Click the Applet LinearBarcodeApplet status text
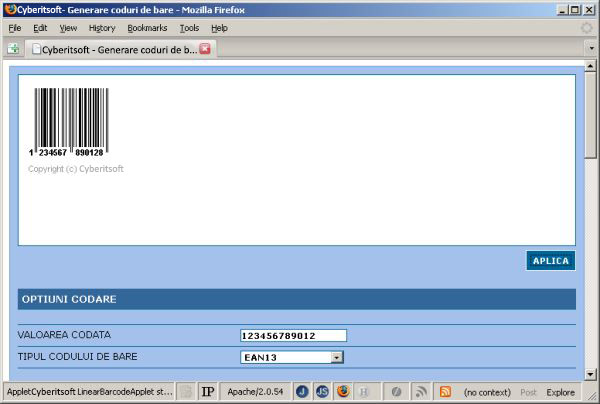Image resolution: width=600 pixels, height=404 pixels. click(90, 392)
